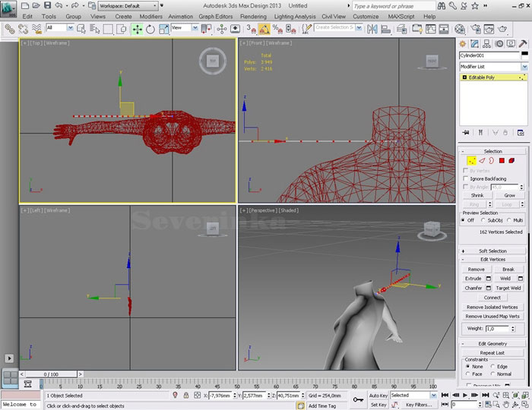This screenshot has width=532, height=410.
Task: Click the Save File icon
Action: 48,5
